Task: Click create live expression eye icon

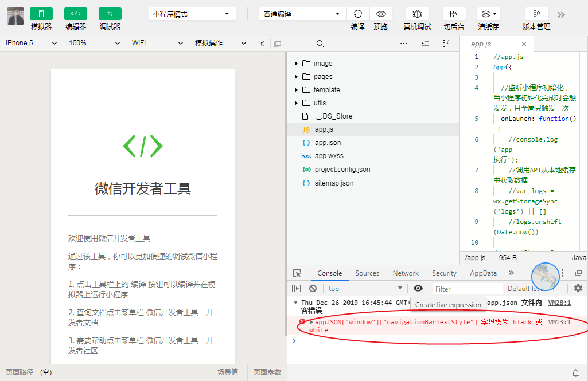Action: tap(418, 288)
